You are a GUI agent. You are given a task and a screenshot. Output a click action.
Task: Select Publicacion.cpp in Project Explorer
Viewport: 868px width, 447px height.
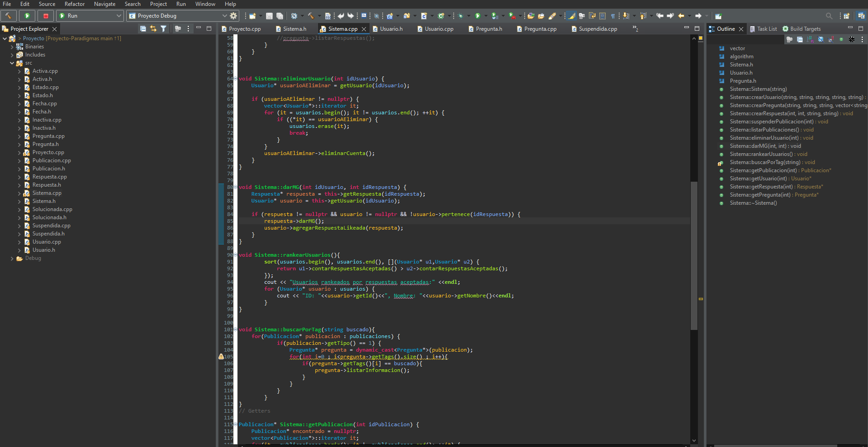coord(52,160)
